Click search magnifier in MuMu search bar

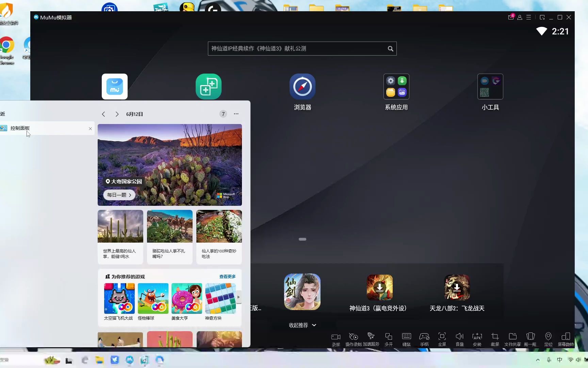[x=391, y=49]
